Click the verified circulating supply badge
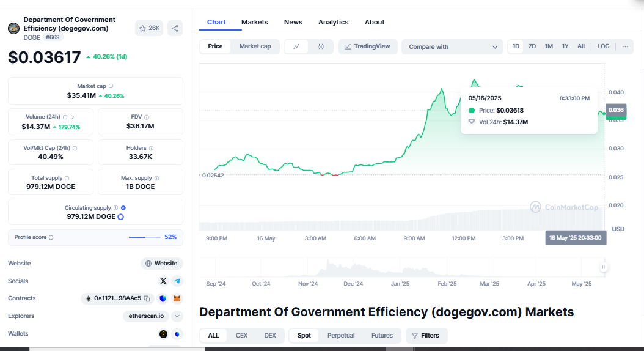Image resolution: width=644 pixels, height=351 pixels. click(x=123, y=208)
